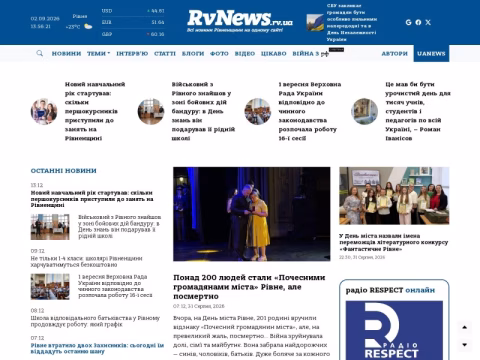This screenshot has width=480, height=360.
Task: Open the highlighted item about двох Захисників
Action: pyautogui.click(x=97, y=348)
